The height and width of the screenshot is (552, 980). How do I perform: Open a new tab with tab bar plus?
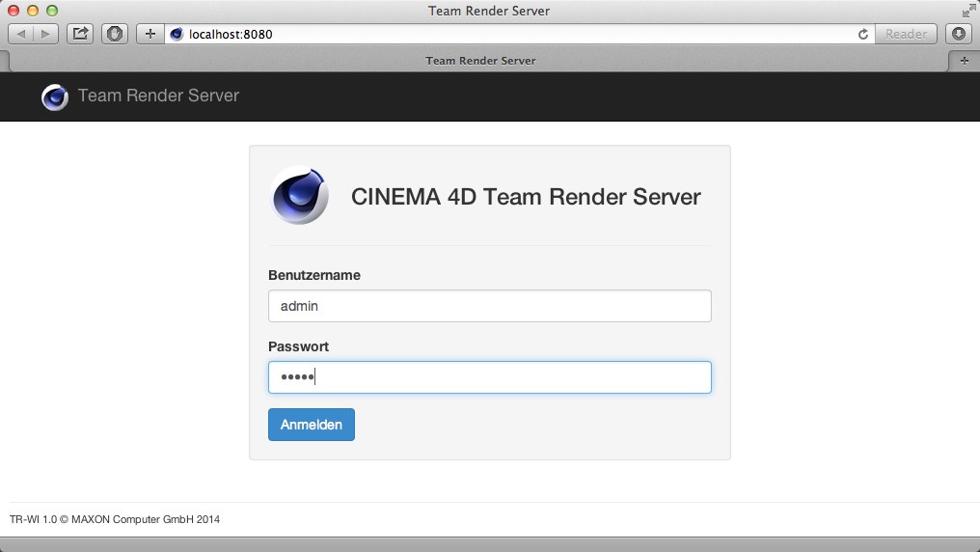point(964,60)
